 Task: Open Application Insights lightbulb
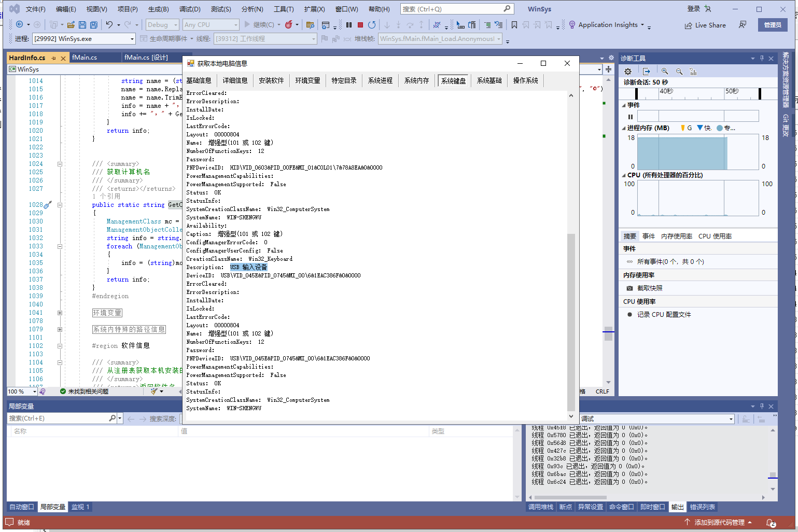pyautogui.click(x=572, y=24)
